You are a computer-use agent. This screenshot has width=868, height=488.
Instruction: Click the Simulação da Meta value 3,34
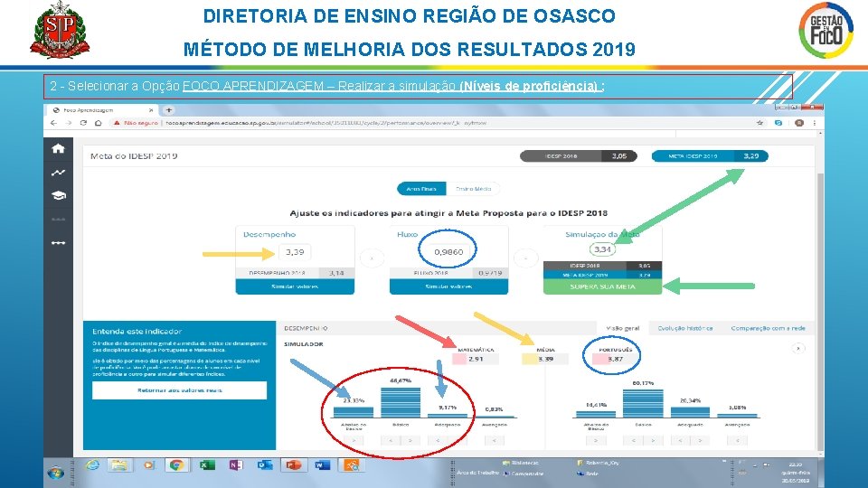(602, 249)
